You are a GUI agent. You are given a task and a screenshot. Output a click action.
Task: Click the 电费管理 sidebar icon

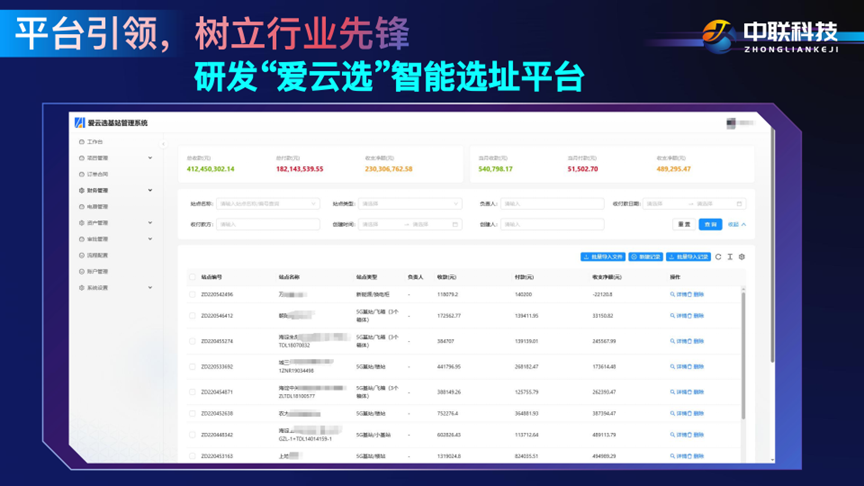82,207
